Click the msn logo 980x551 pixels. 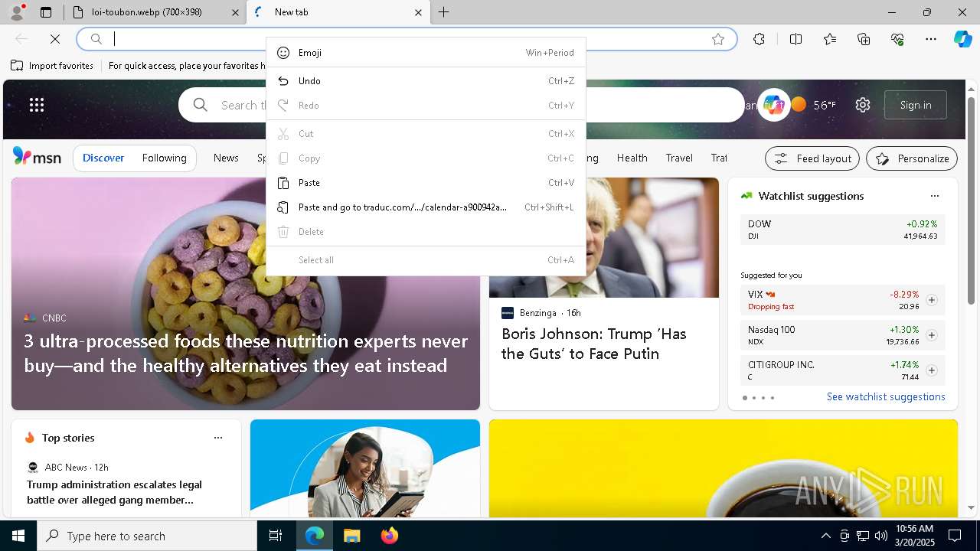[37, 157]
